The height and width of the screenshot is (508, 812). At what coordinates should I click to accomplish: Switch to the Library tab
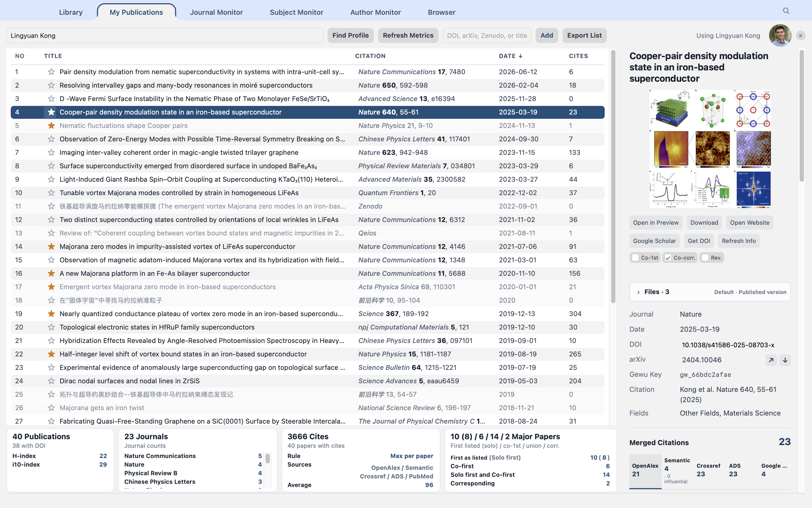click(71, 12)
